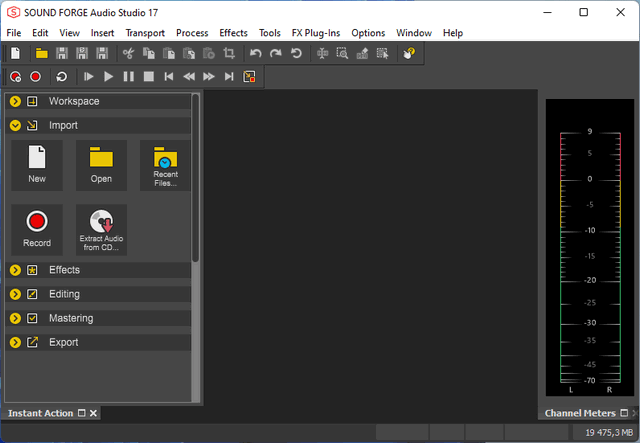Click the Crop icon in the toolbar
The image size is (640, 443).
tap(228, 53)
